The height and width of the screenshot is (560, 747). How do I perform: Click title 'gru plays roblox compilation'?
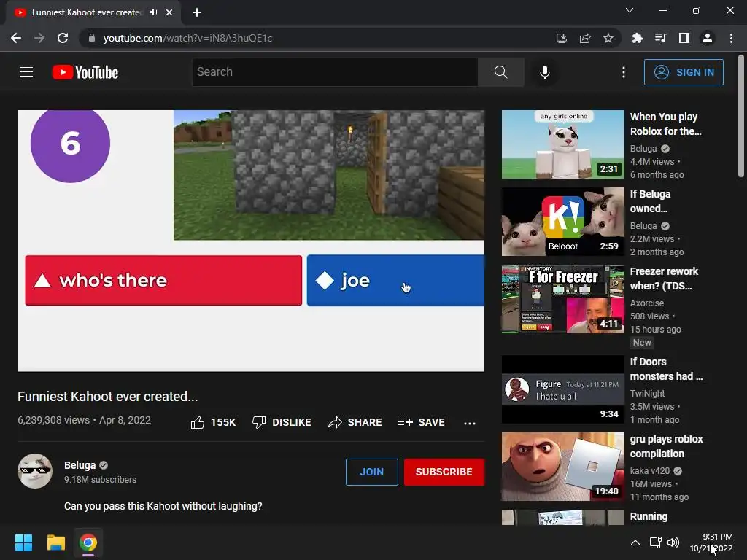pos(666,446)
